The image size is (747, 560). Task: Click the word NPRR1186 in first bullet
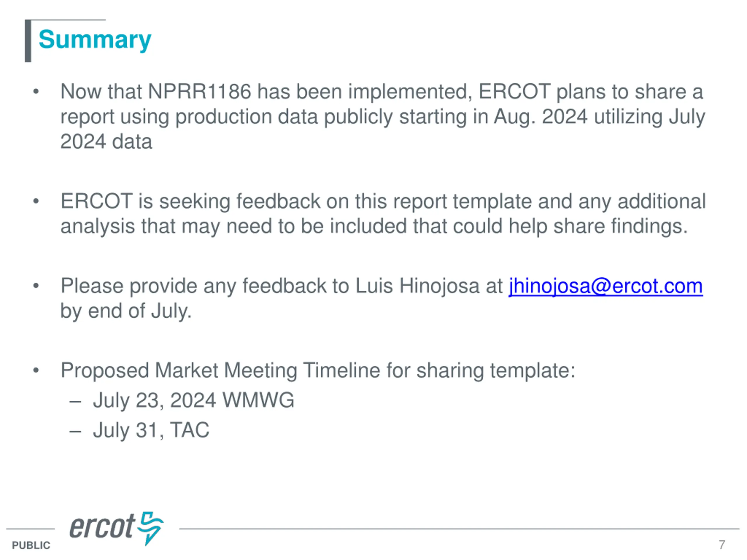200,92
